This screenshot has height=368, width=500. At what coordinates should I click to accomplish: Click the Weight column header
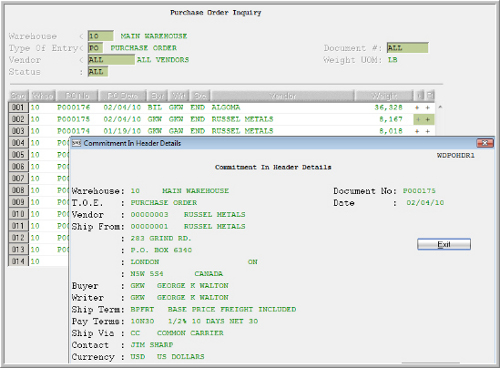[384, 96]
